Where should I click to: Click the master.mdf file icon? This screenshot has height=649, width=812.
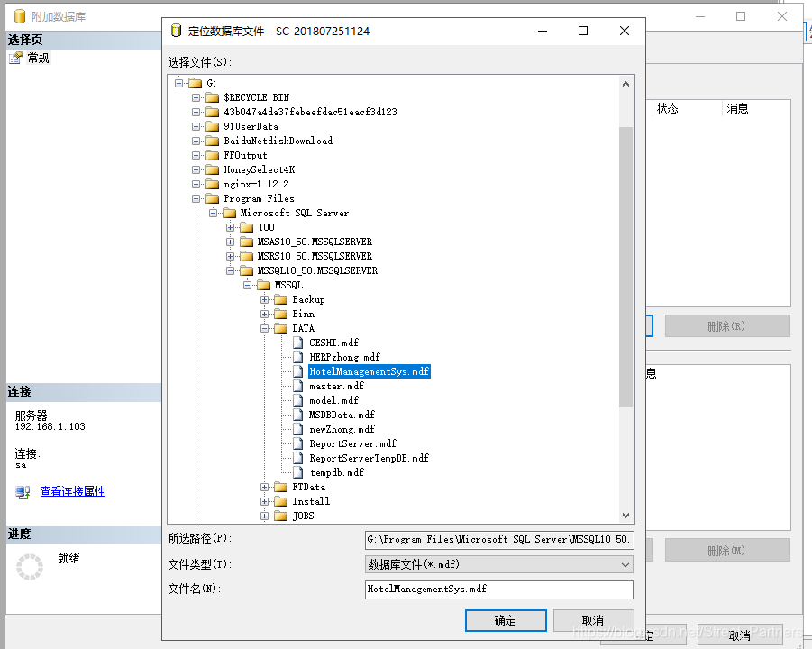tap(297, 386)
